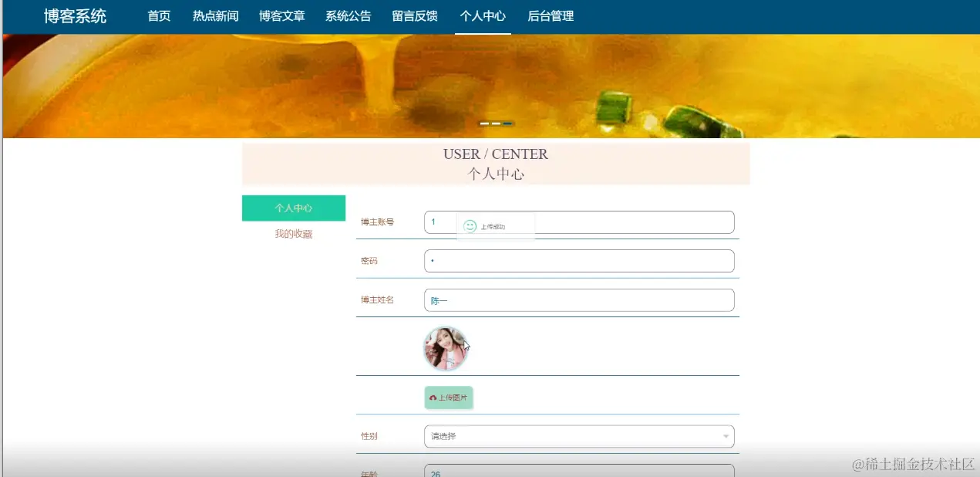Click the 首页 navigation link
Viewport: 980px width, 477px height.
point(158,16)
